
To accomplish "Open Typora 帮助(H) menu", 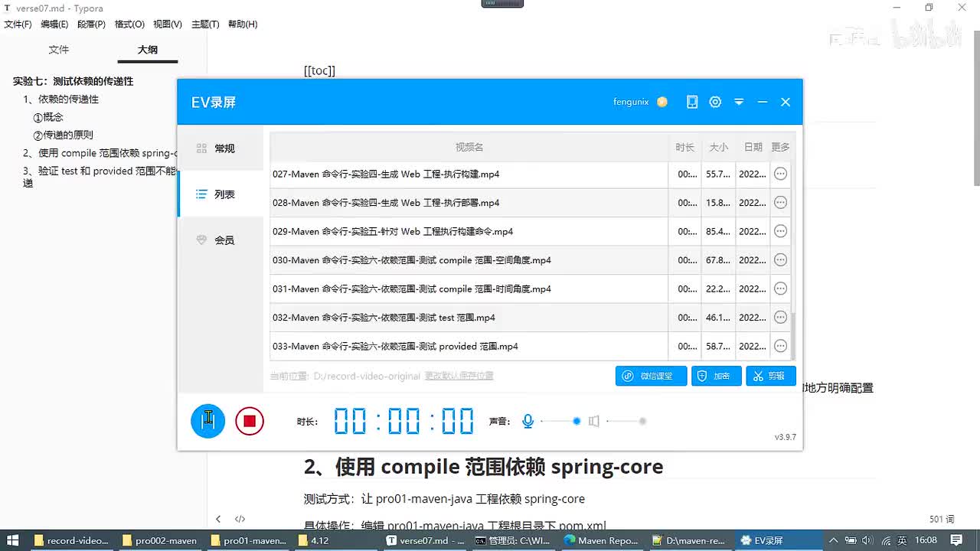I will tap(242, 24).
